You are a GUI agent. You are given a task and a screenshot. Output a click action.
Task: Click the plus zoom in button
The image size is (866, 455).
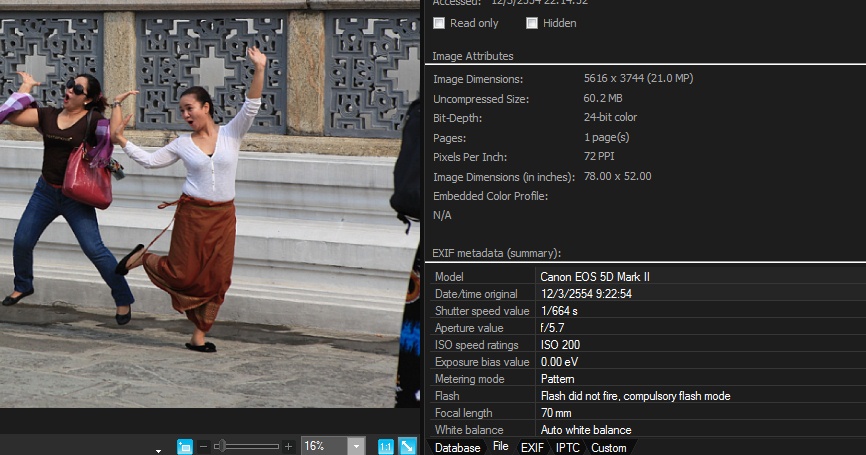(288, 446)
